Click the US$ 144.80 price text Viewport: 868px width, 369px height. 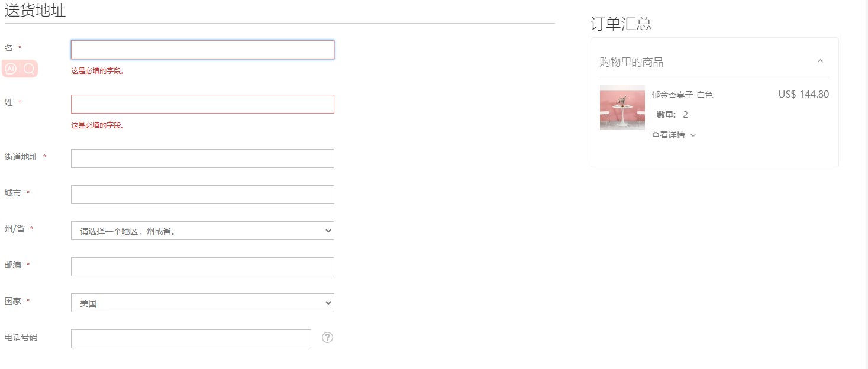tap(804, 94)
